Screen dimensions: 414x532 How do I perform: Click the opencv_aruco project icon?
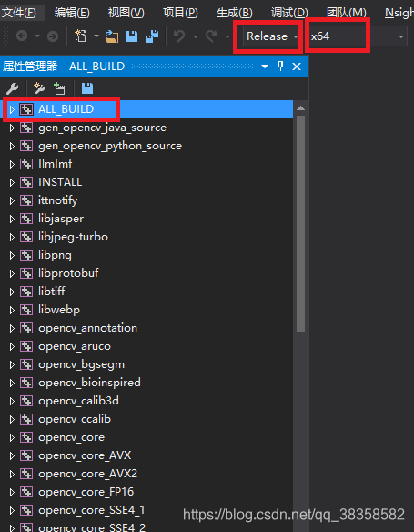pyautogui.click(x=26, y=347)
